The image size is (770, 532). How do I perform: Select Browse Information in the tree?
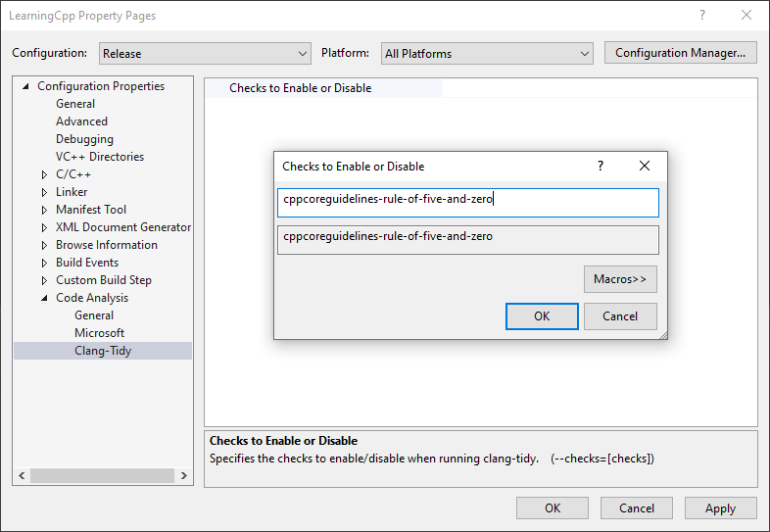click(107, 245)
